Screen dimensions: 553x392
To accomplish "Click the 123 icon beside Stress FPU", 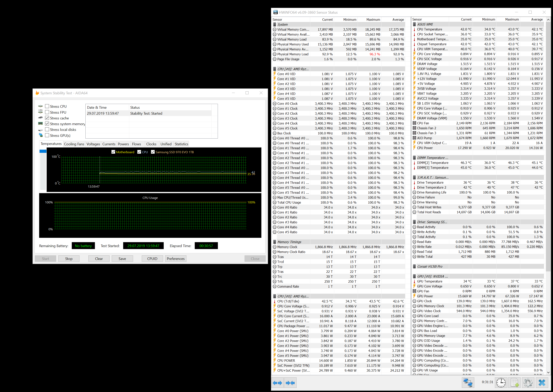I will (x=41, y=112).
